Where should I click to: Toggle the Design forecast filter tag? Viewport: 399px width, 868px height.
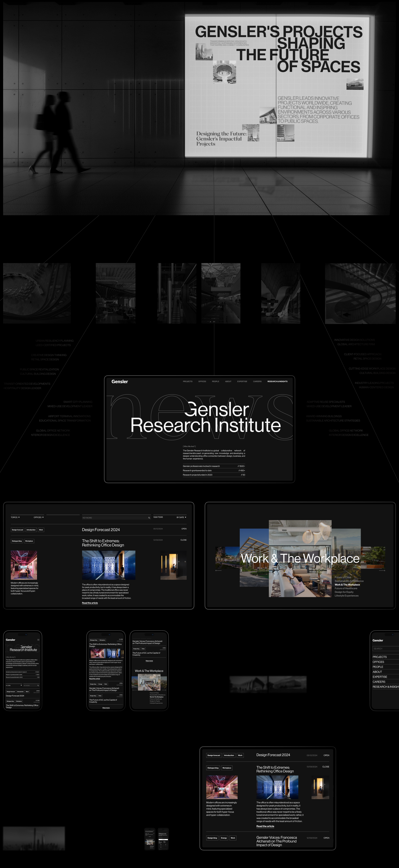click(17, 530)
